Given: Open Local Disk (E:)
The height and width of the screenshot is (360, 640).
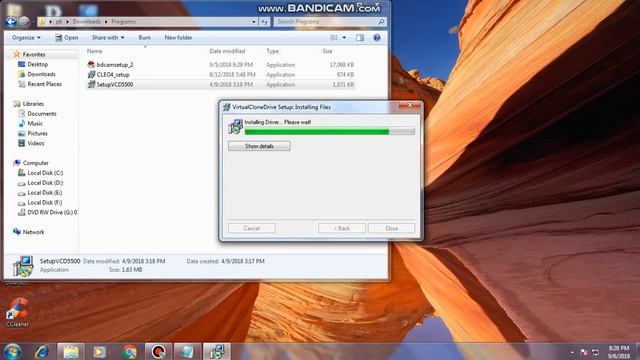Looking at the screenshot, I should coord(44,193).
